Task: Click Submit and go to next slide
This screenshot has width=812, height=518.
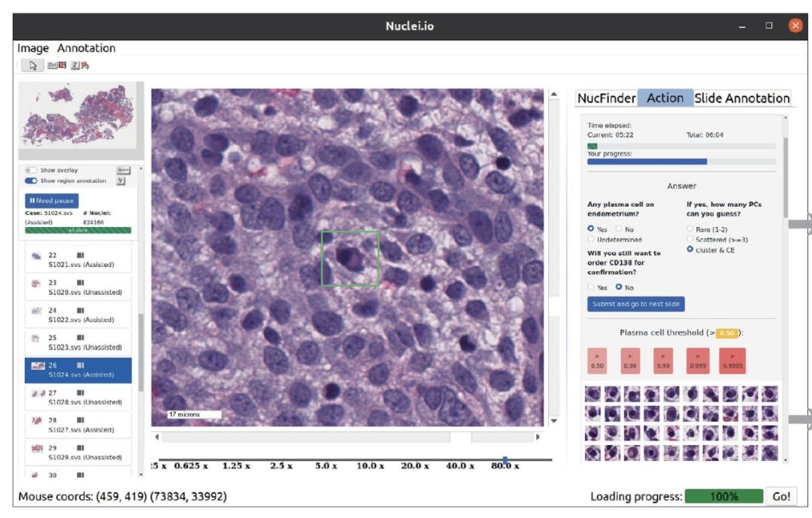Action: tap(635, 304)
